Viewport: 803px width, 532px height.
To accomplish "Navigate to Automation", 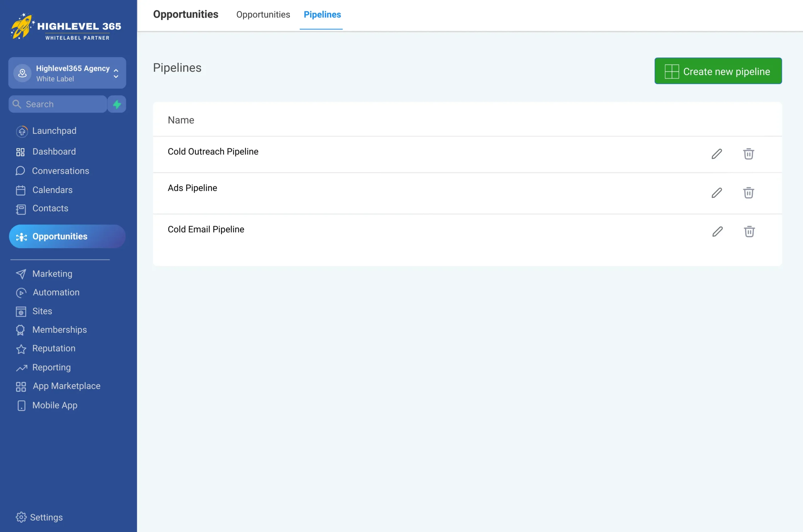I will click(56, 292).
